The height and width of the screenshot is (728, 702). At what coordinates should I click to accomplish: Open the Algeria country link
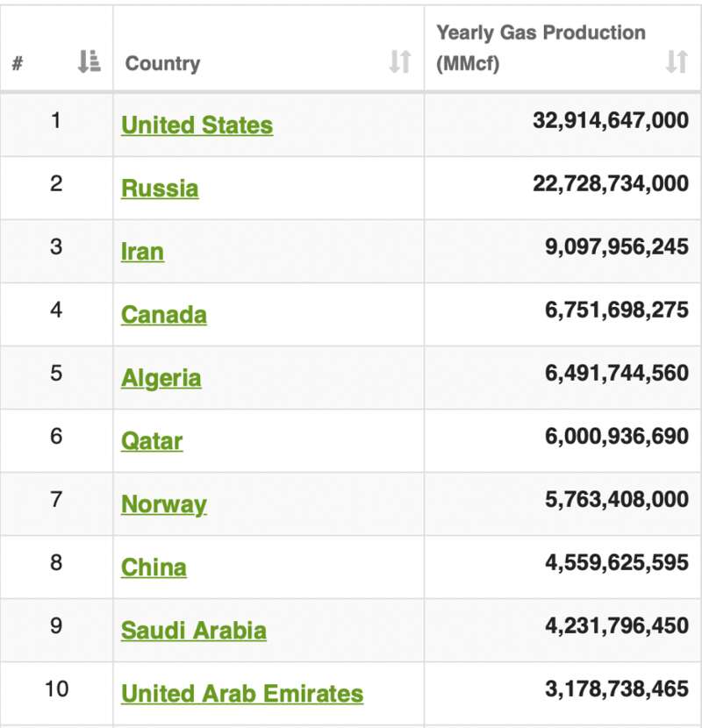click(x=161, y=378)
